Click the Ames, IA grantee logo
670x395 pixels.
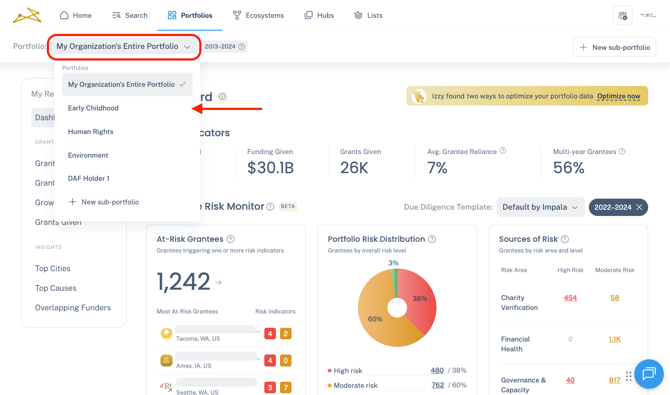(166, 360)
